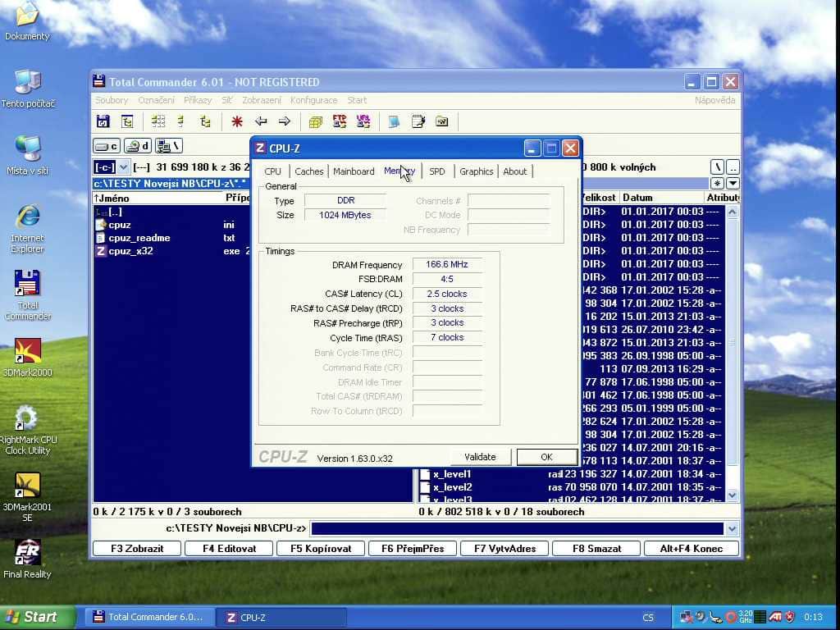Click the red security shield tray icon

(x=790, y=617)
